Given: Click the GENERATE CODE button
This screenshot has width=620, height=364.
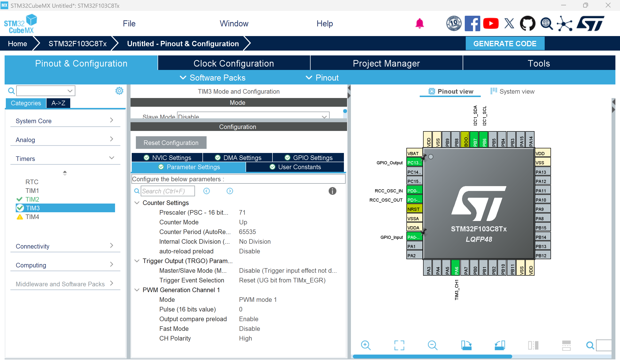Looking at the screenshot, I should tap(505, 44).
